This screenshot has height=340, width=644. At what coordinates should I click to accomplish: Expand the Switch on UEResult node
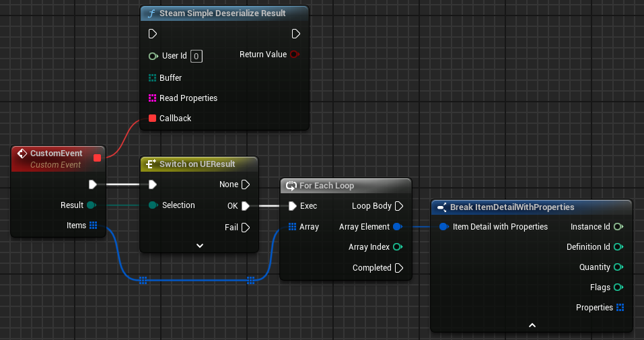coord(199,246)
